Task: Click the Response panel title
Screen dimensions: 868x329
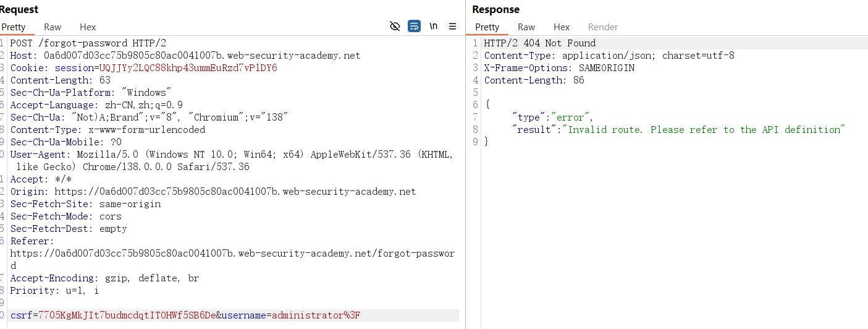Action: click(496, 9)
